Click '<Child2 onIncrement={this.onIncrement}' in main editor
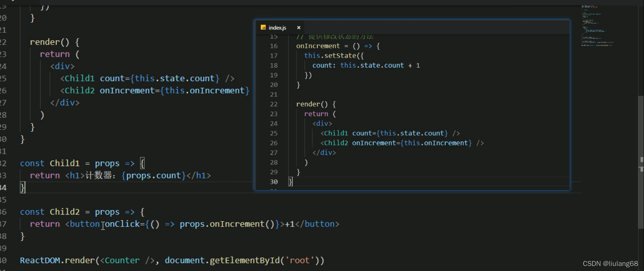The width and height of the screenshot is (644, 271). [x=155, y=91]
